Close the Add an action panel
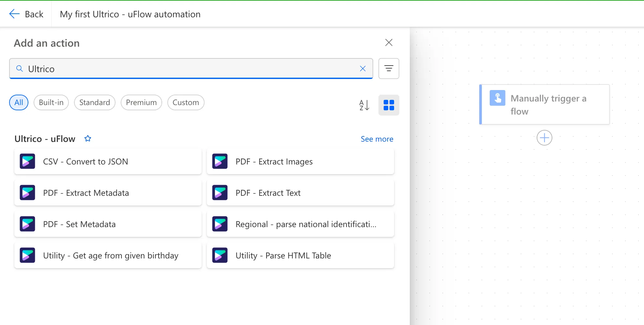The image size is (644, 325). [389, 42]
